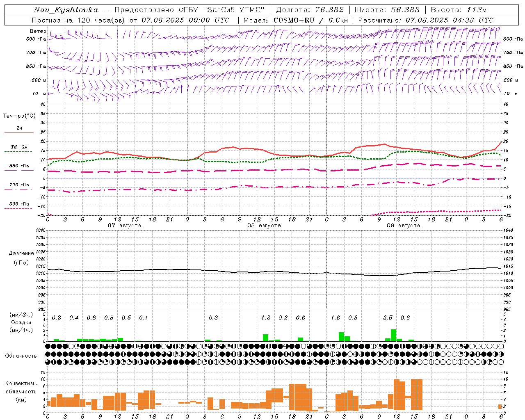Click 'Рассчитано: 07.08.2025 04:38 UTC' timestamp
This screenshot has height=420, width=525.
(426, 20)
